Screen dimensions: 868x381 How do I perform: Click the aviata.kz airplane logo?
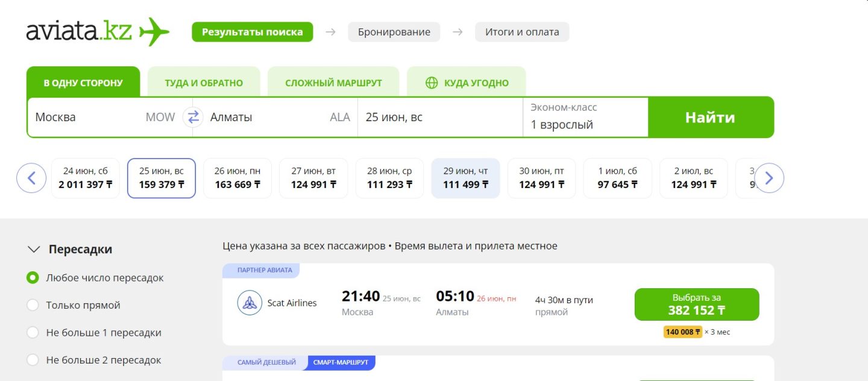tap(154, 32)
